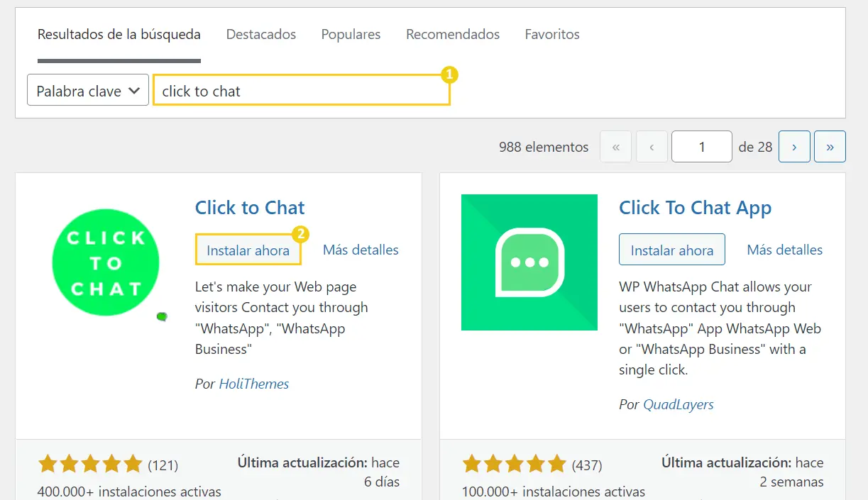
Task: Click the Click to Chat plugin description text
Action: tap(282, 318)
